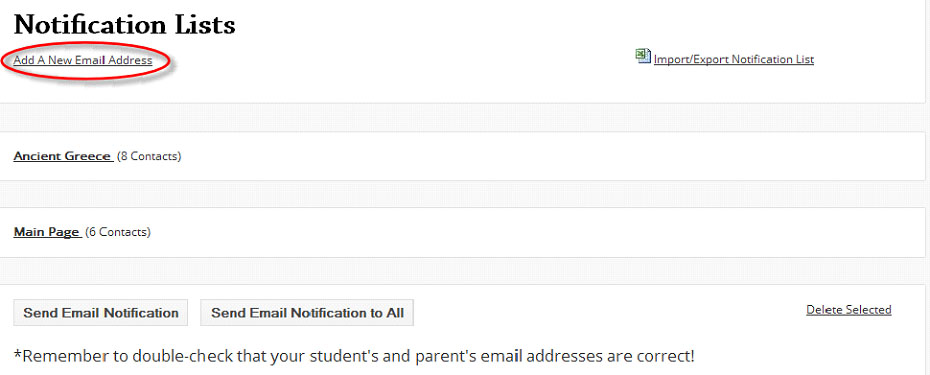Click the 8 Contacts count label
The height and width of the screenshot is (375, 930).
click(x=149, y=156)
